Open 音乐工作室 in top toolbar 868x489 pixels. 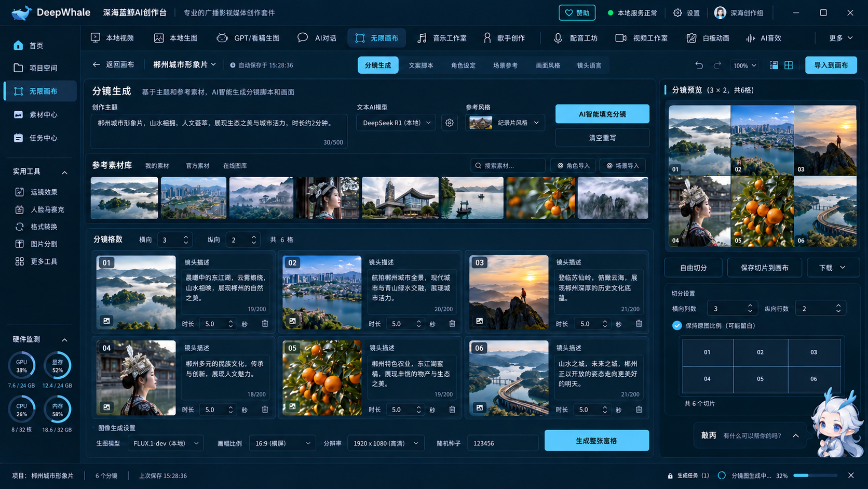(x=442, y=38)
